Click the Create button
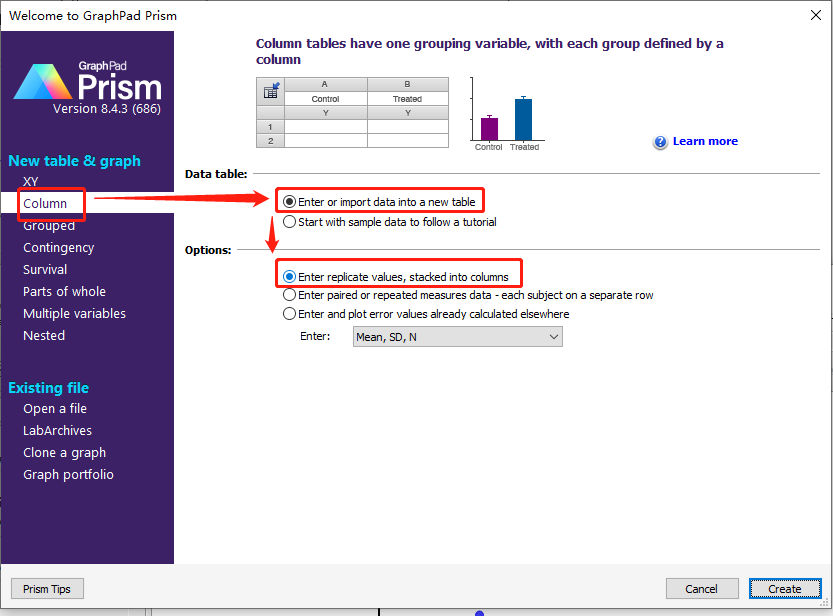833x616 pixels. click(x=785, y=589)
